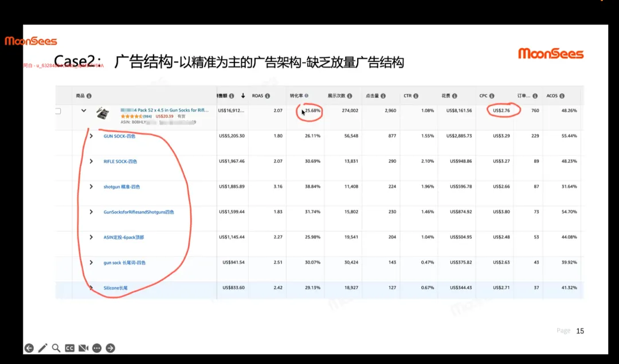Select the pen annotation tool
This screenshot has width=619, height=364.
42,348
